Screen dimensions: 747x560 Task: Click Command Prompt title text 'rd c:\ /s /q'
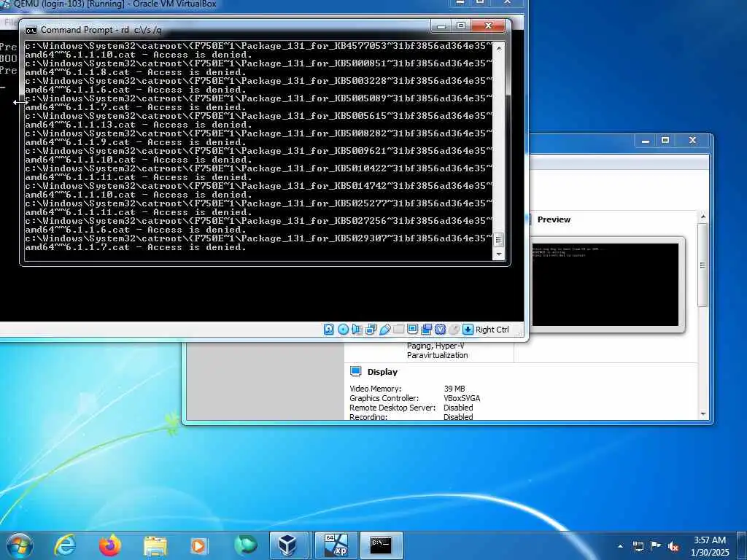point(141,30)
